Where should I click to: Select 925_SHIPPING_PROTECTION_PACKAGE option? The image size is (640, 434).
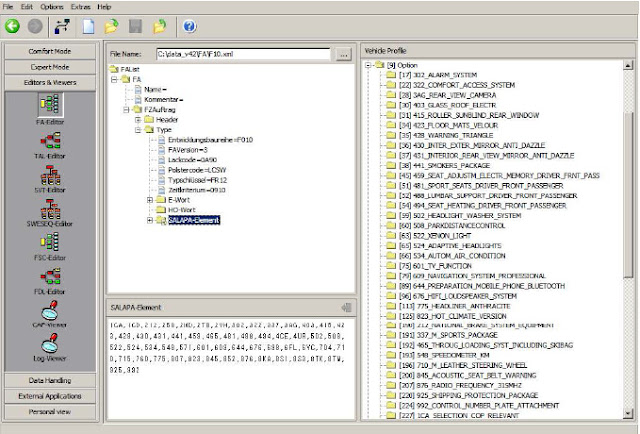[x=468, y=395]
